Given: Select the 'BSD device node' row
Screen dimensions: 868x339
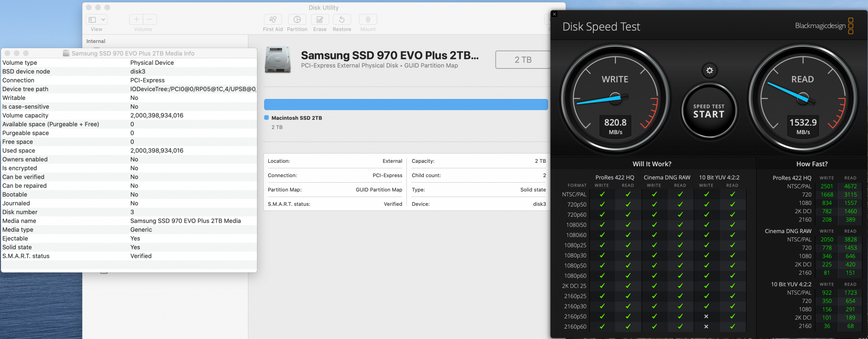Looking at the screenshot, I should 129,72.
